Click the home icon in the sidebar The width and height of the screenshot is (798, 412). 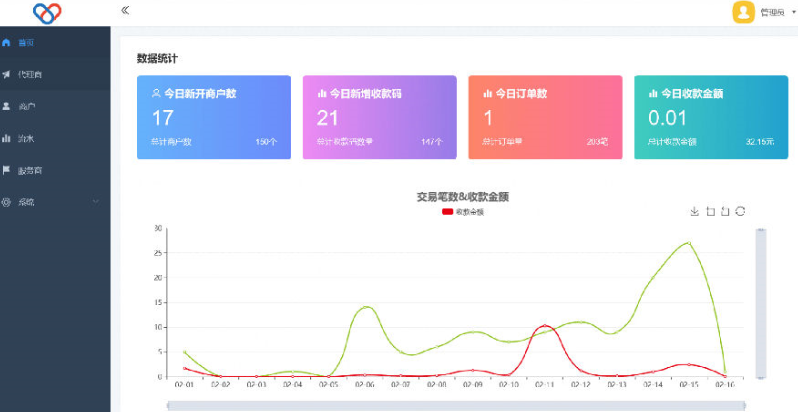pos(7,43)
